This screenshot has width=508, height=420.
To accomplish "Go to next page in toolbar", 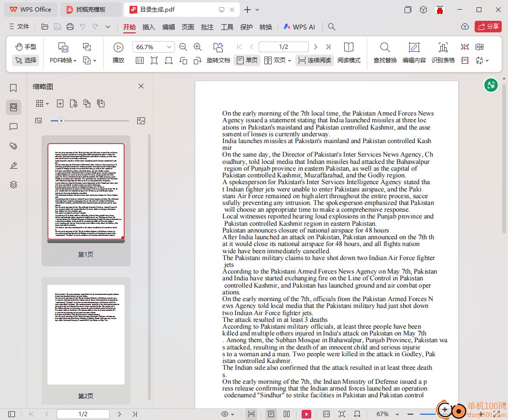I will (x=316, y=47).
